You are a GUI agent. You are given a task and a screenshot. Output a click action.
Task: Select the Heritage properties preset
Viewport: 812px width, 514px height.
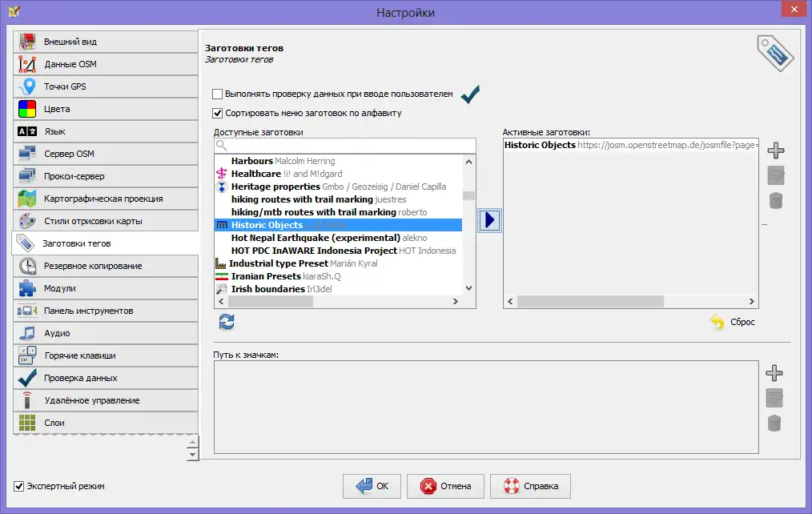click(275, 187)
